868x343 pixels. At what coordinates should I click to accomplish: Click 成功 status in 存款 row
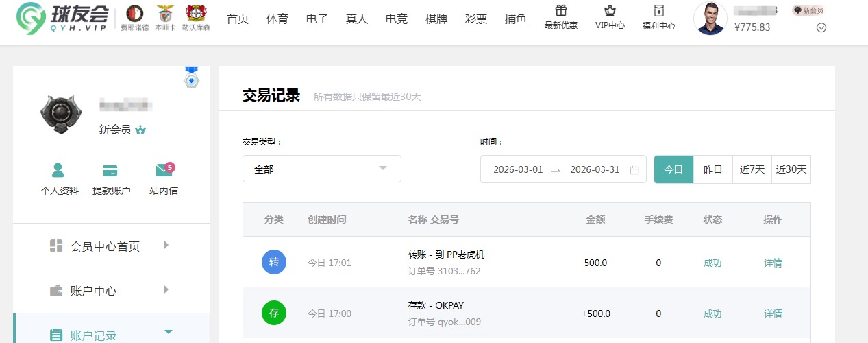pyautogui.click(x=712, y=314)
